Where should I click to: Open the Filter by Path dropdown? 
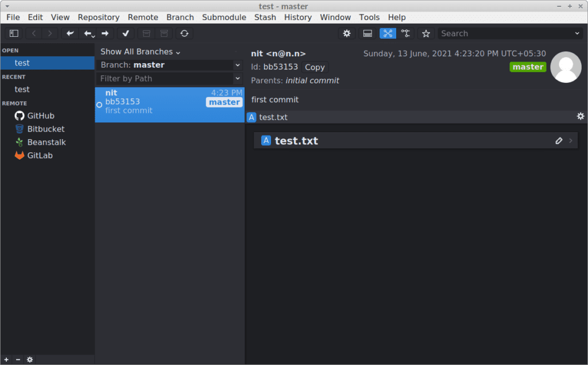click(x=169, y=78)
